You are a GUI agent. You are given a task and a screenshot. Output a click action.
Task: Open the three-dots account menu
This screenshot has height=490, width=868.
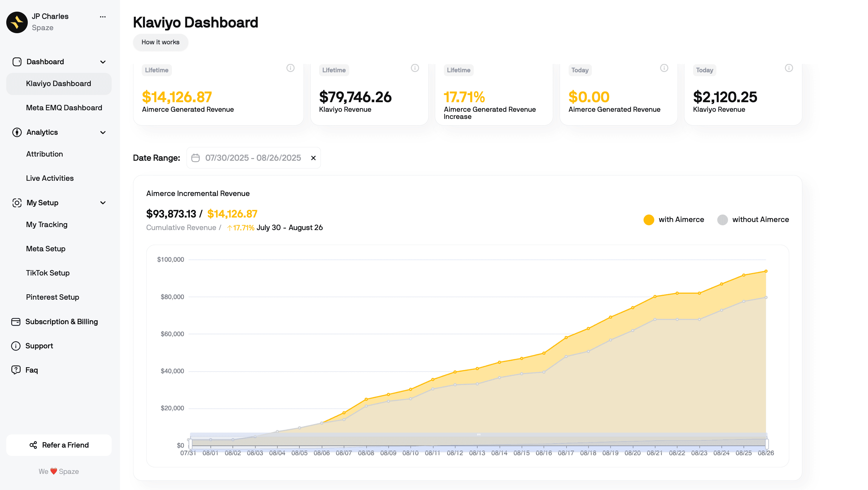click(103, 16)
